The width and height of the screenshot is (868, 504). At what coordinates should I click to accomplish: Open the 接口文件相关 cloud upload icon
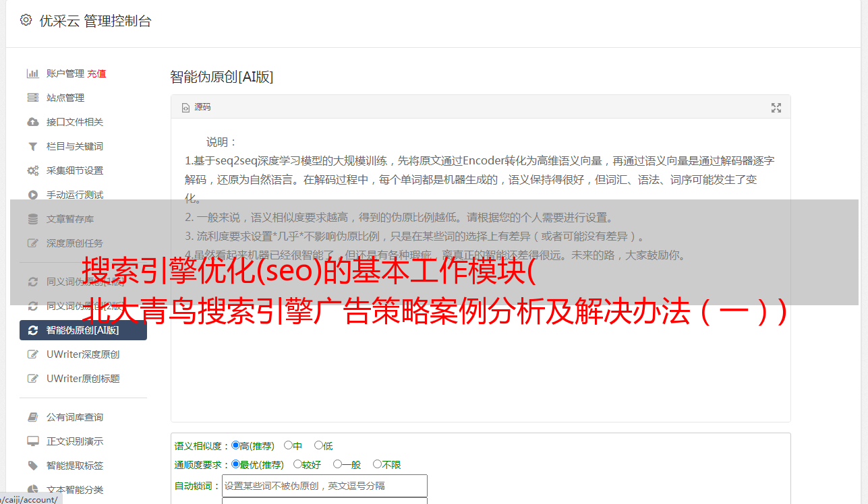(x=32, y=122)
